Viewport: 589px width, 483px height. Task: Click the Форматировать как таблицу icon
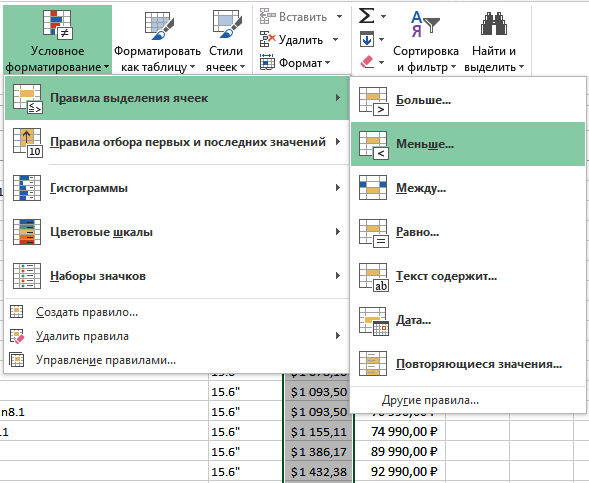[159, 25]
